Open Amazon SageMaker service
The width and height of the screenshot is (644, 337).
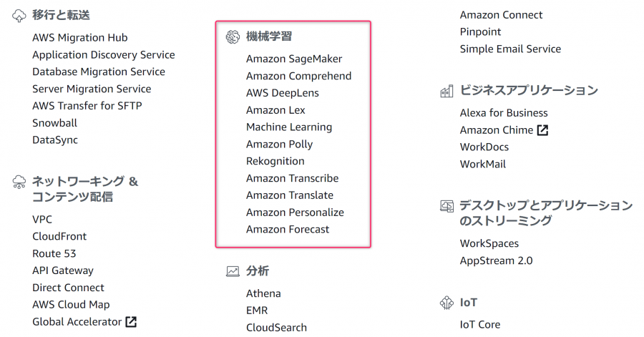(294, 59)
